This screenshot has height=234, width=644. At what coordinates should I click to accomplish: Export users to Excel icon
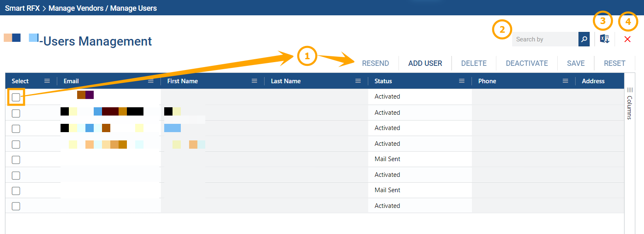click(605, 39)
